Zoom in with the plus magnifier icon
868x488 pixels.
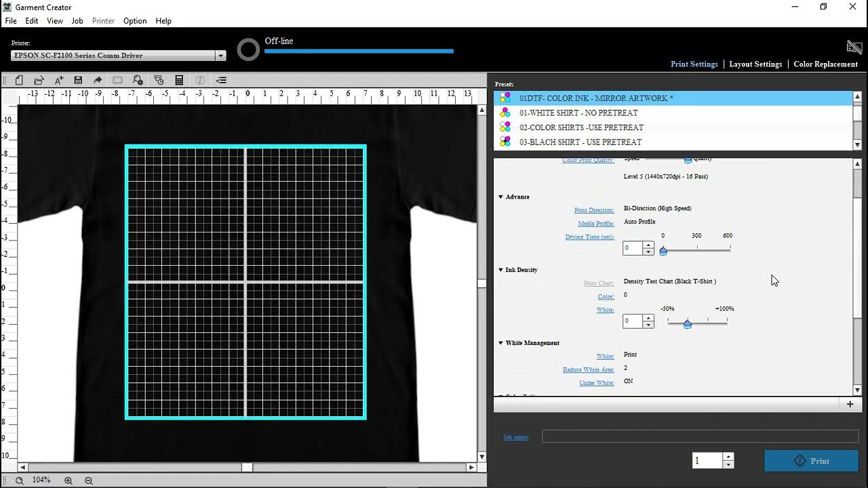coord(68,481)
